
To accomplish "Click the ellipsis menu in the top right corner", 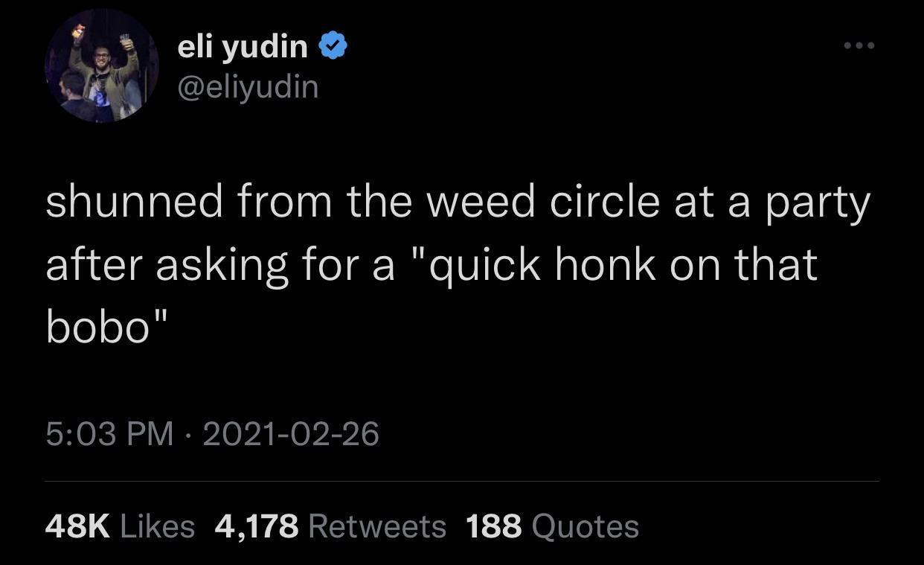I will (x=859, y=45).
